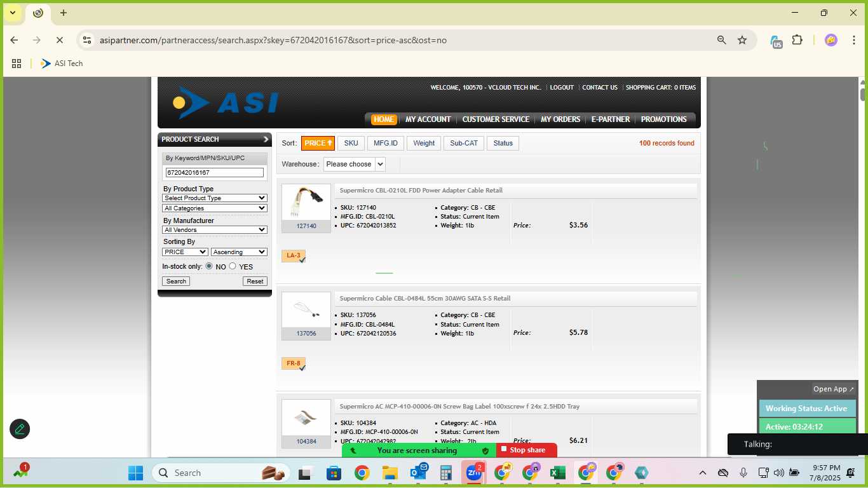Click the ASI logo

coord(226,103)
